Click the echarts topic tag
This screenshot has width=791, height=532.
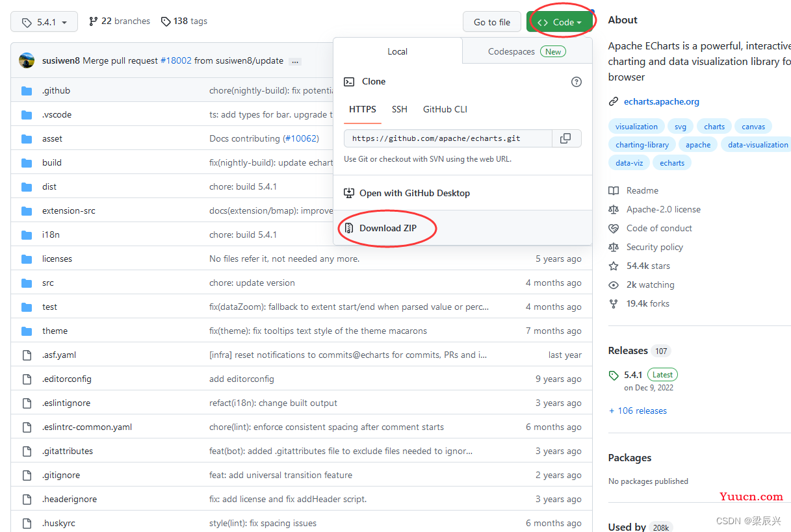point(672,163)
